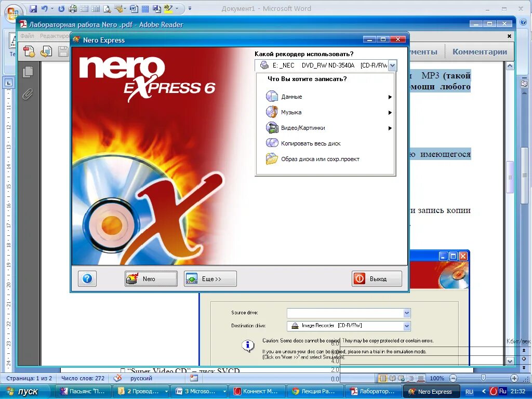Open Редактирование menu in Adobe Reader
Viewport: 532px width, 399px height.
pos(55,36)
